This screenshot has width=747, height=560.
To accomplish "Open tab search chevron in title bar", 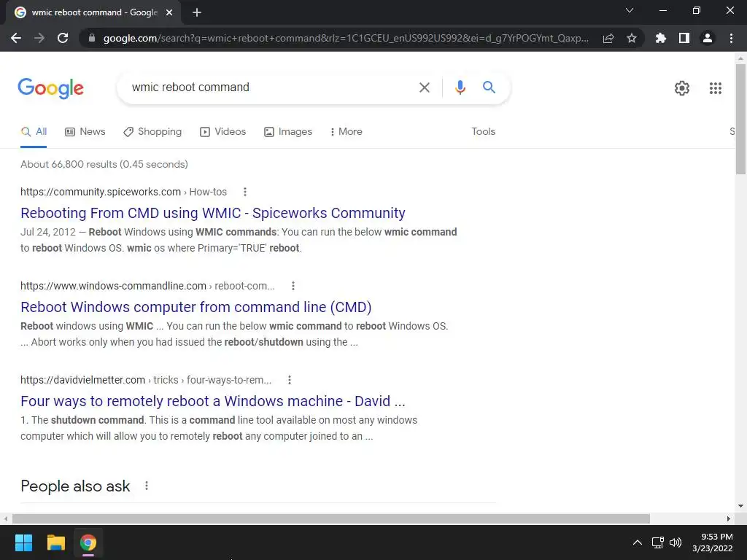I will [x=630, y=10].
